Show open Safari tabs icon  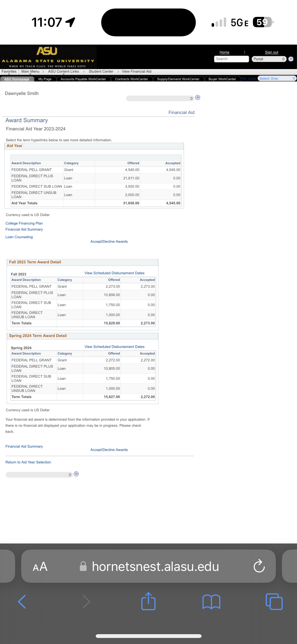[x=274, y=601]
